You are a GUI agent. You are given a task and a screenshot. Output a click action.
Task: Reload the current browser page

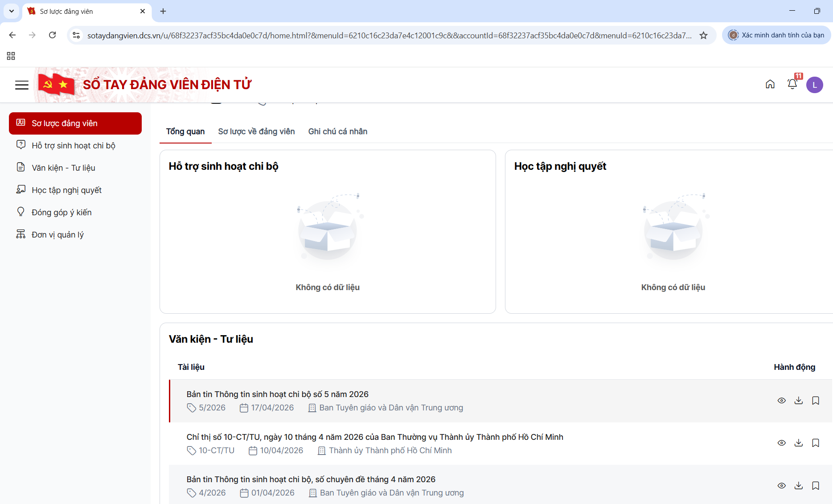pos(52,35)
